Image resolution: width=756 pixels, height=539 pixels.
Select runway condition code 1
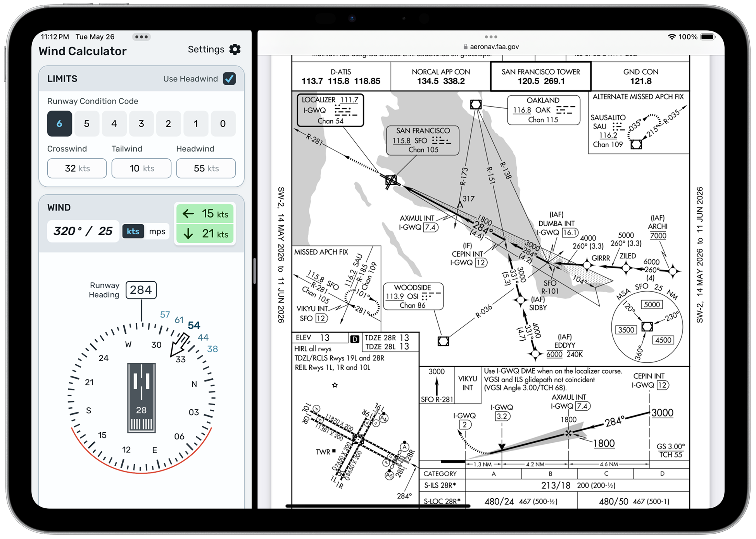point(196,124)
